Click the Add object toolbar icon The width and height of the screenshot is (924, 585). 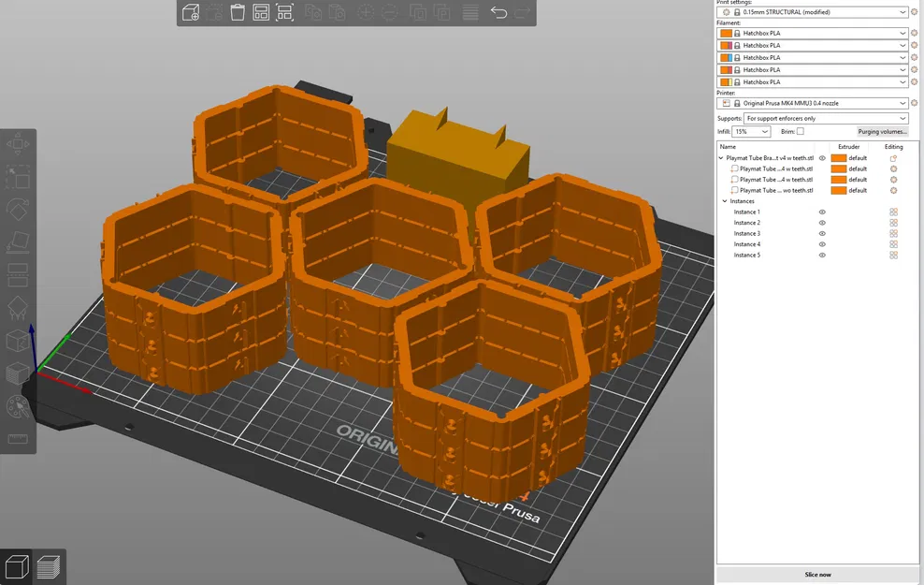pos(191,12)
